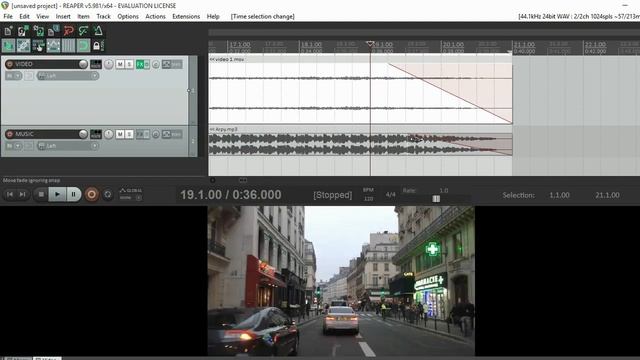640x360 pixels.
Task: Open VIDEO track envelope/trim button
Action: tap(172, 64)
